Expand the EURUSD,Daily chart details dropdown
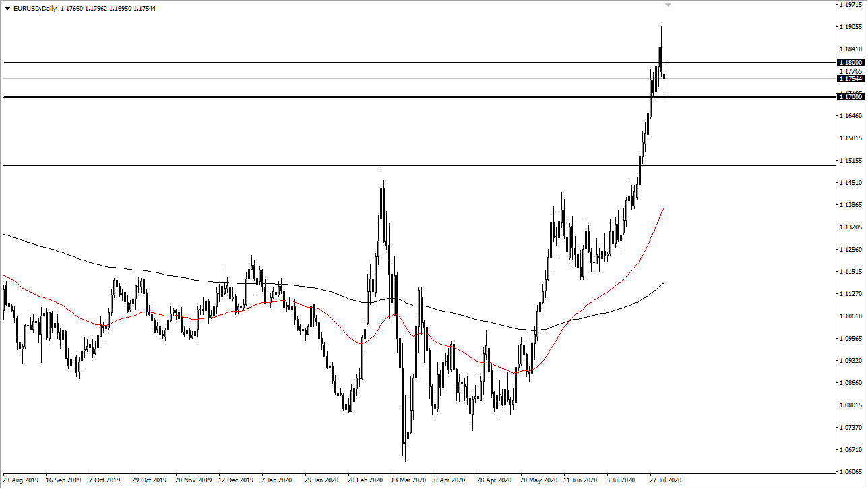The image size is (868, 489). pyautogui.click(x=7, y=9)
